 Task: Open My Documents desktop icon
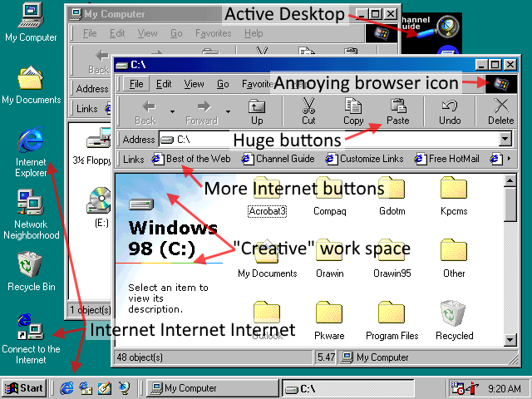(31, 85)
